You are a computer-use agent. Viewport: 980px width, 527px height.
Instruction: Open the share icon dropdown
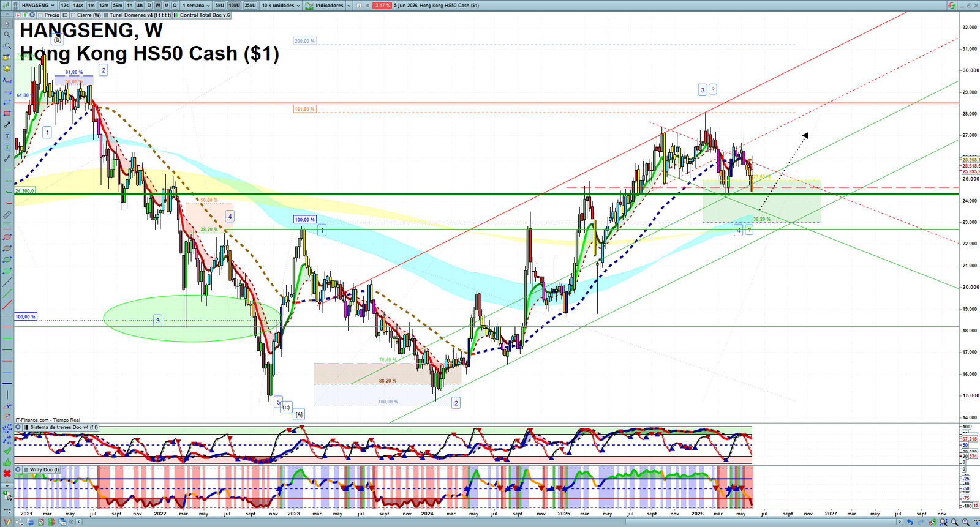coord(20,522)
